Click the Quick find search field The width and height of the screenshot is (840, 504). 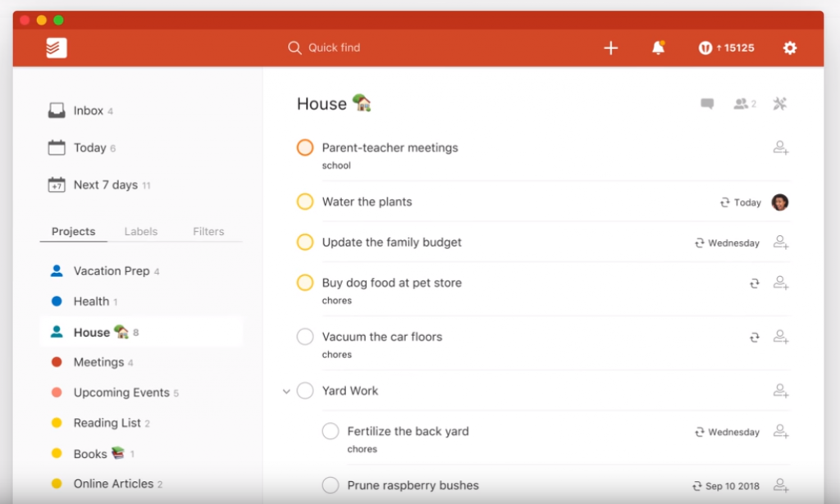[334, 48]
